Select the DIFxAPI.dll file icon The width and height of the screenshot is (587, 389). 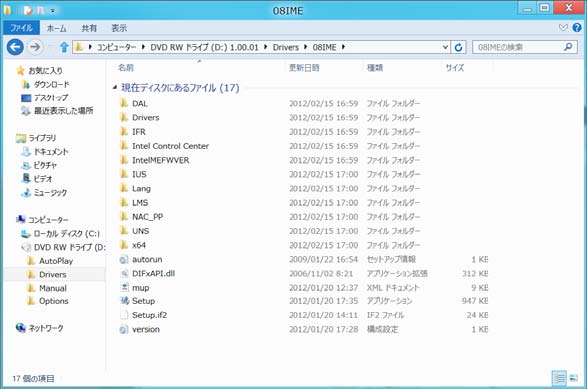coord(124,273)
